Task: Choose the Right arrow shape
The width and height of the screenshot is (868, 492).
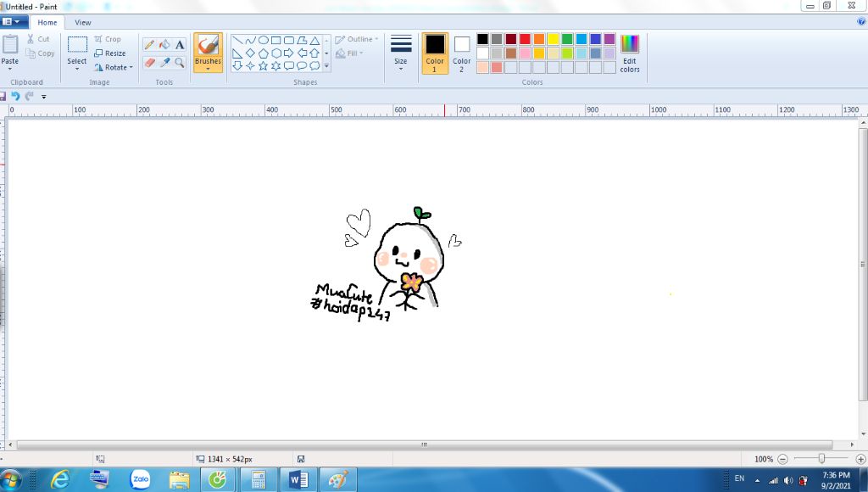Action: [288, 53]
